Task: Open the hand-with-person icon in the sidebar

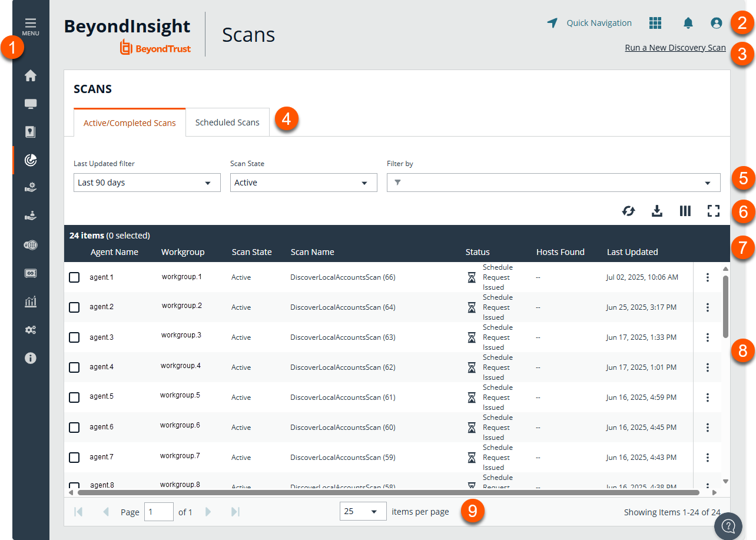Action: coord(31,216)
